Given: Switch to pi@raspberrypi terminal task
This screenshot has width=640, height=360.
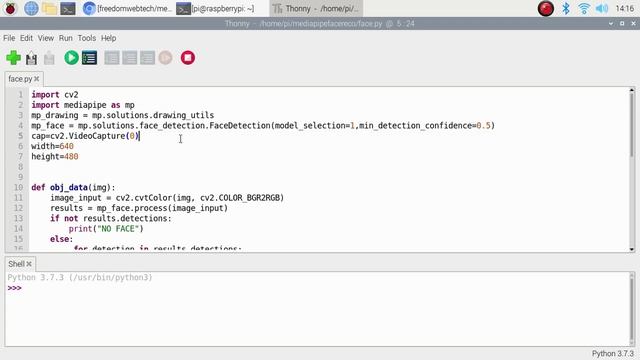Looking at the screenshot, I should click(x=215, y=8).
